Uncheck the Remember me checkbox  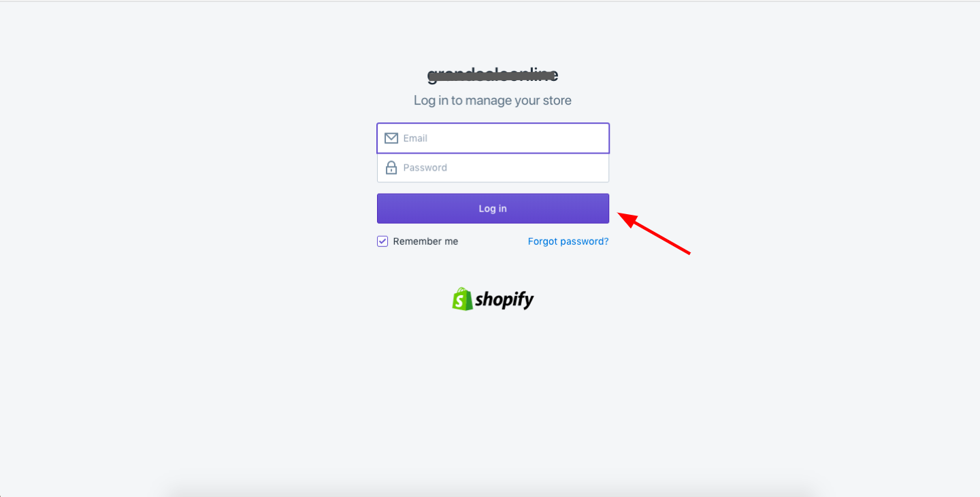tap(382, 241)
